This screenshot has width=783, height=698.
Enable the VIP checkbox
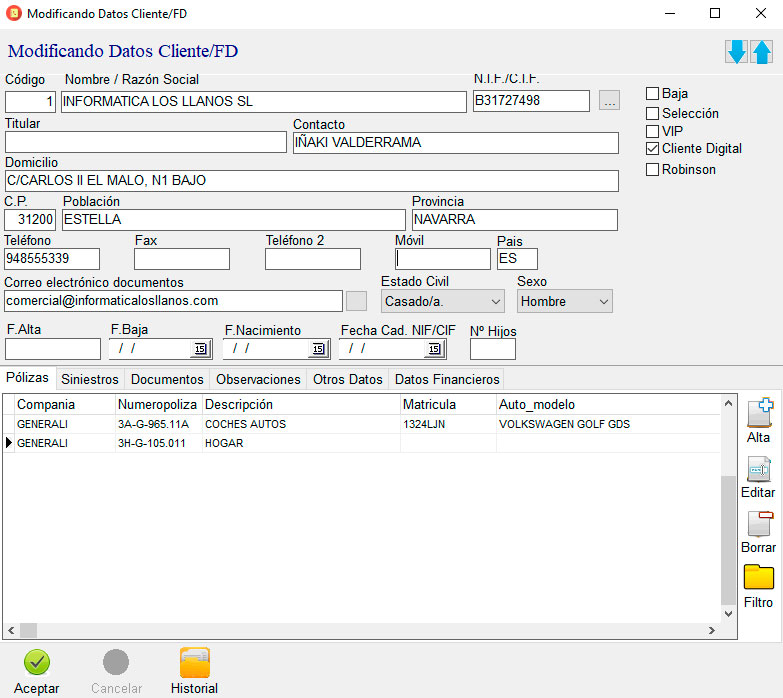652,131
